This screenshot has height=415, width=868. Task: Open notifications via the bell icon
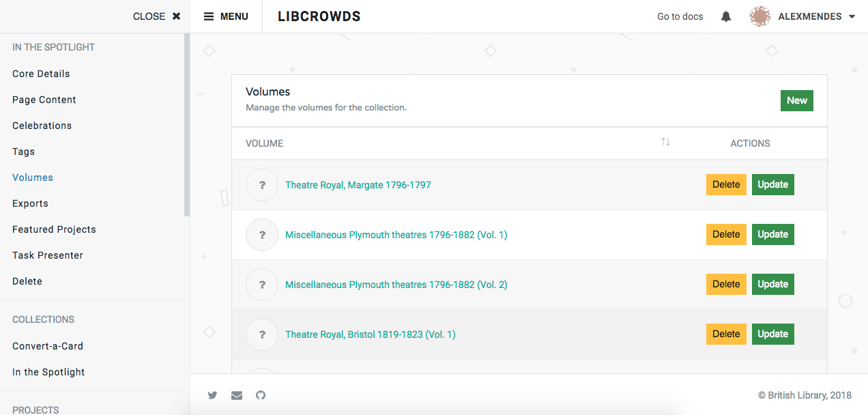click(x=725, y=16)
